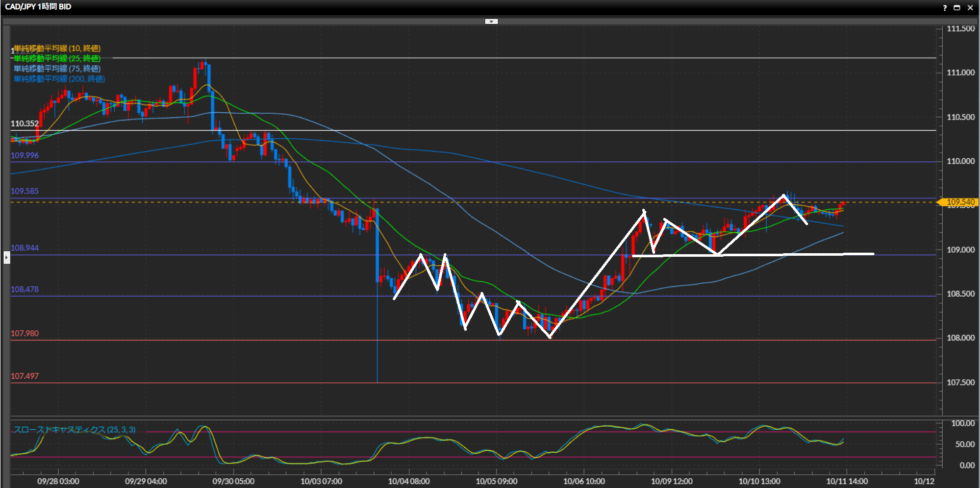Image resolution: width=980 pixels, height=488 pixels.
Task: Maximize the CAD/JPY chart window
Action: (957, 8)
